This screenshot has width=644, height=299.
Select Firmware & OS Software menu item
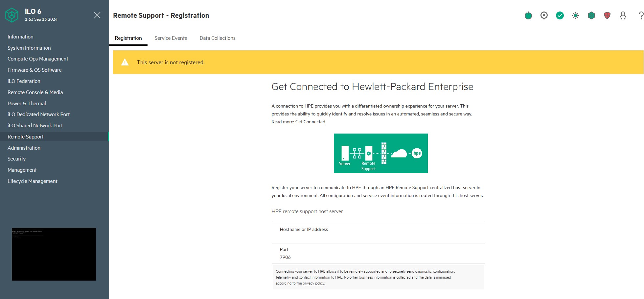click(x=34, y=70)
